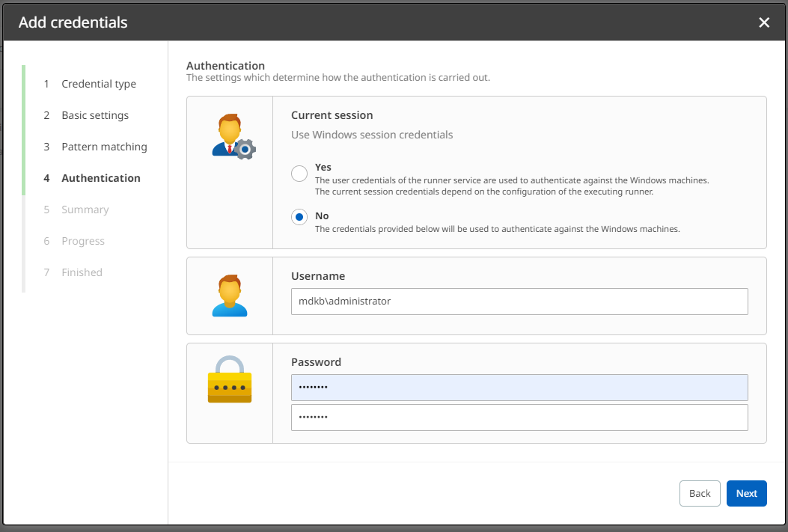
Task: Jump to the Basic settings step
Action: (x=94, y=115)
